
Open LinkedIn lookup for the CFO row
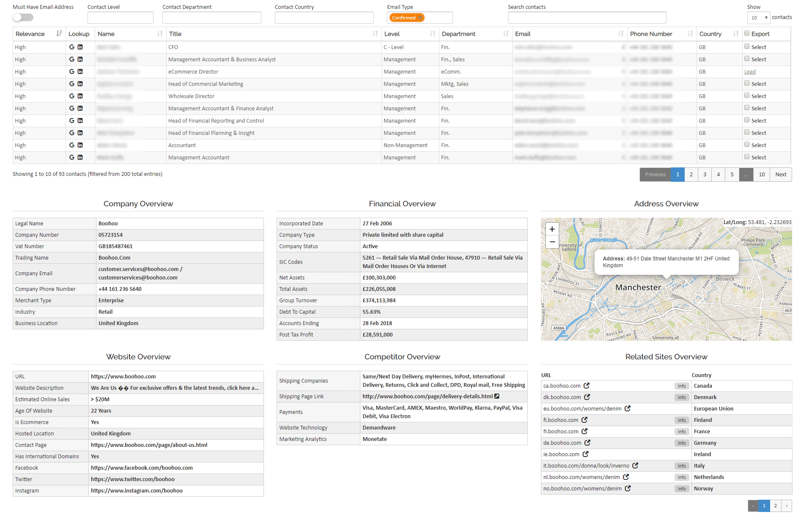80,47
